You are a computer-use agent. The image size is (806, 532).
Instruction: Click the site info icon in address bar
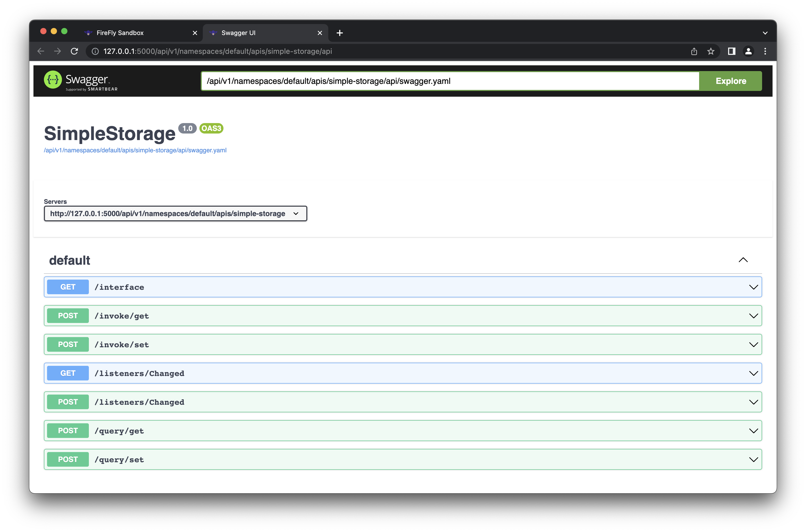(95, 51)
